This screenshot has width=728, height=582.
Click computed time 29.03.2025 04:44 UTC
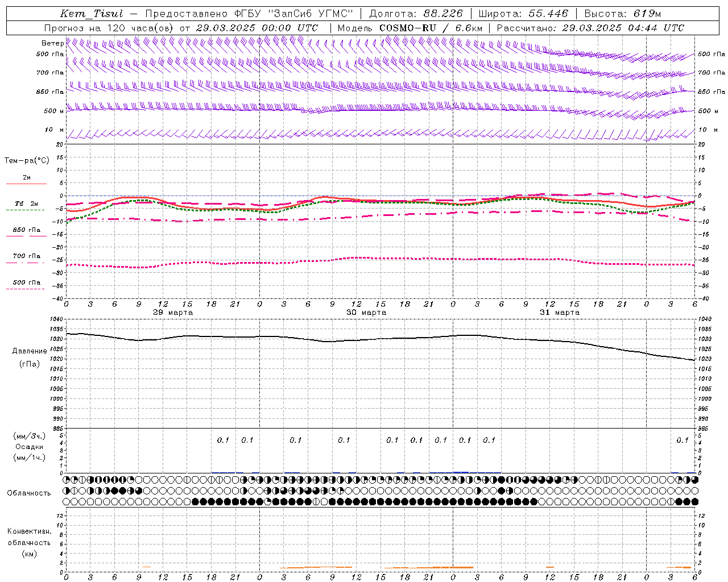point(623,28)
